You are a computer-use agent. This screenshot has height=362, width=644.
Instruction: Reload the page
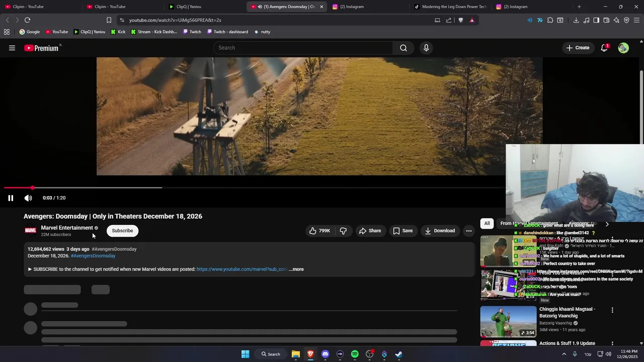coord(27,20)
